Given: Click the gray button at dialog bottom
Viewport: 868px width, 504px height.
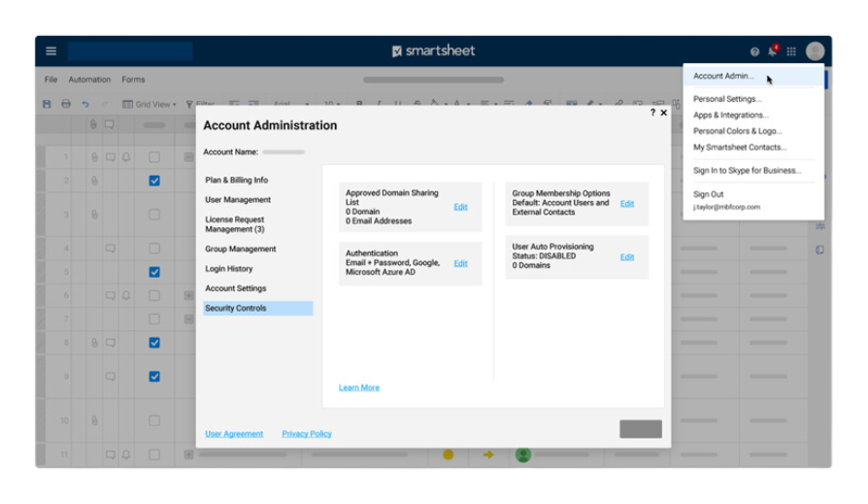Looking at the screenshot, I should (640, 429).
